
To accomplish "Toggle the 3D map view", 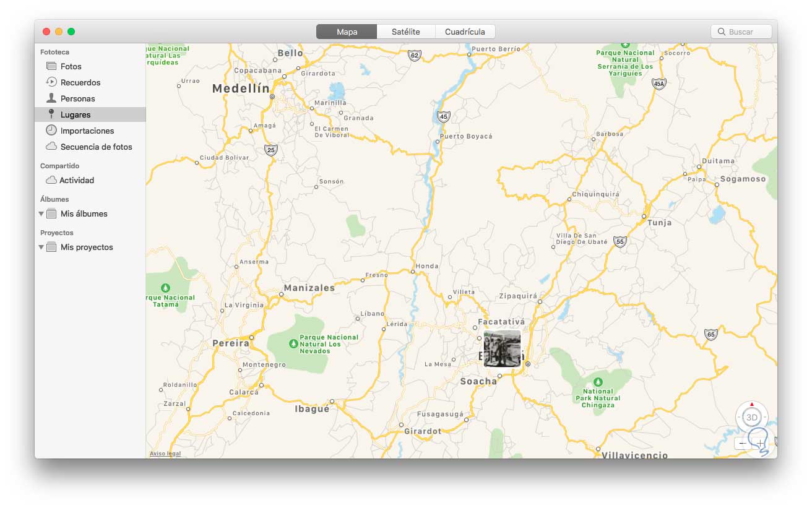I will tap(752, 418).
